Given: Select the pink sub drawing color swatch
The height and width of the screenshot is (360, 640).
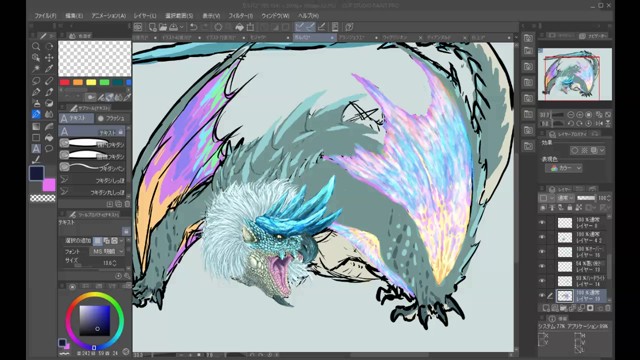Looking at the screenshot, I should click(49, 184).
